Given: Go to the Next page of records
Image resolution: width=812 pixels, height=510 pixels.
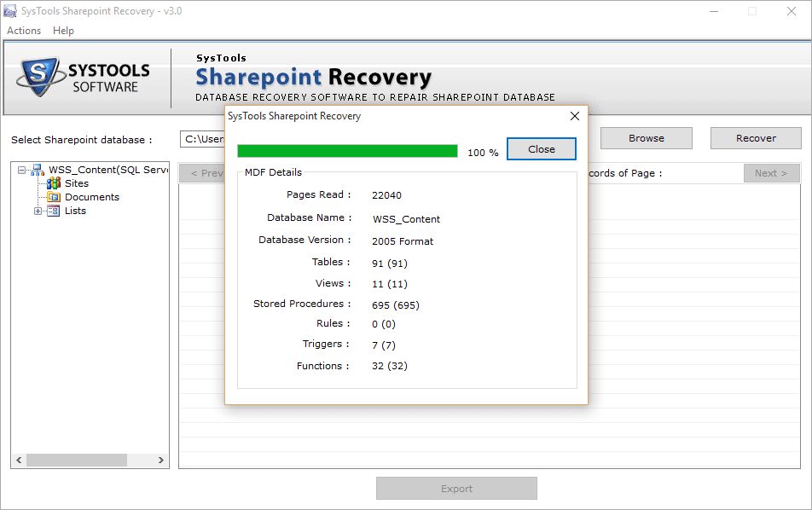Looking at the screenshot, I should tap(771, 173).
